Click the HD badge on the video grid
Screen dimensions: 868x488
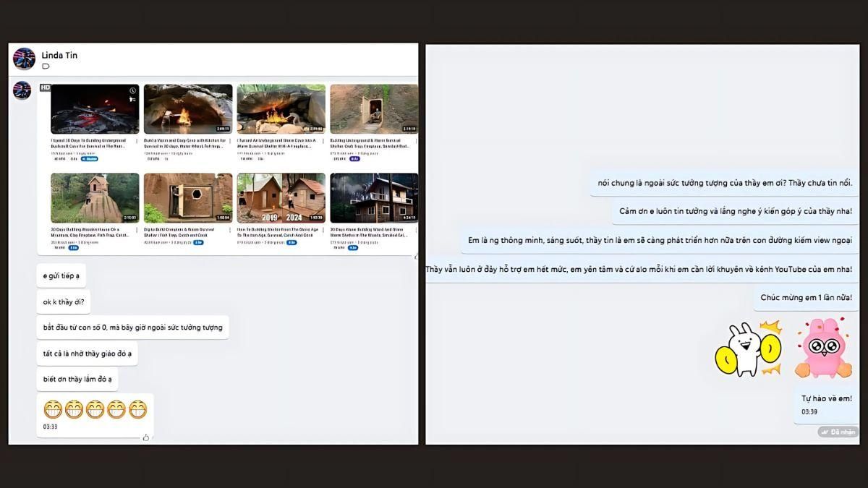pyautogui.click(x=46, y=87)
